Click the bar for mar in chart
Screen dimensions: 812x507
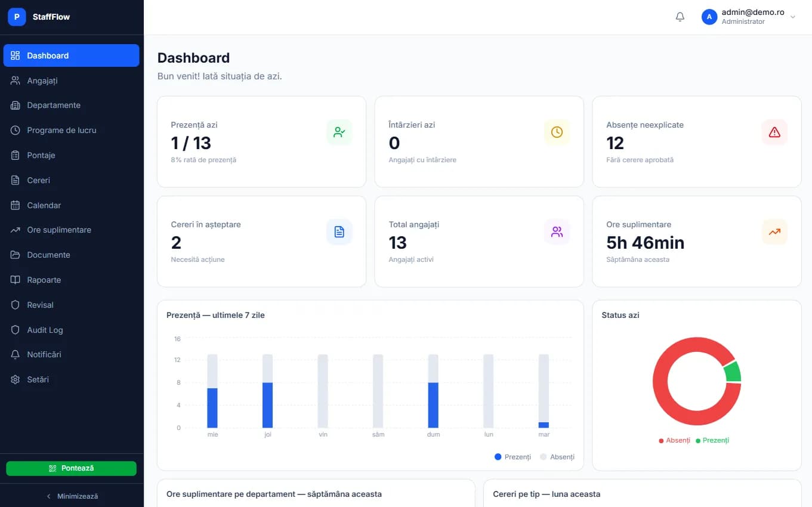pos(544,425)
